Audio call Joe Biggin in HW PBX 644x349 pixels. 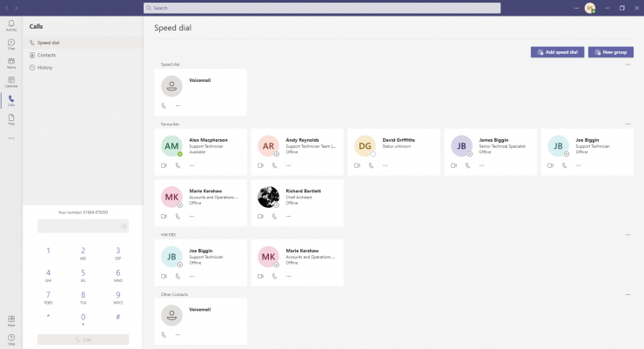click(x=178, y=276)
